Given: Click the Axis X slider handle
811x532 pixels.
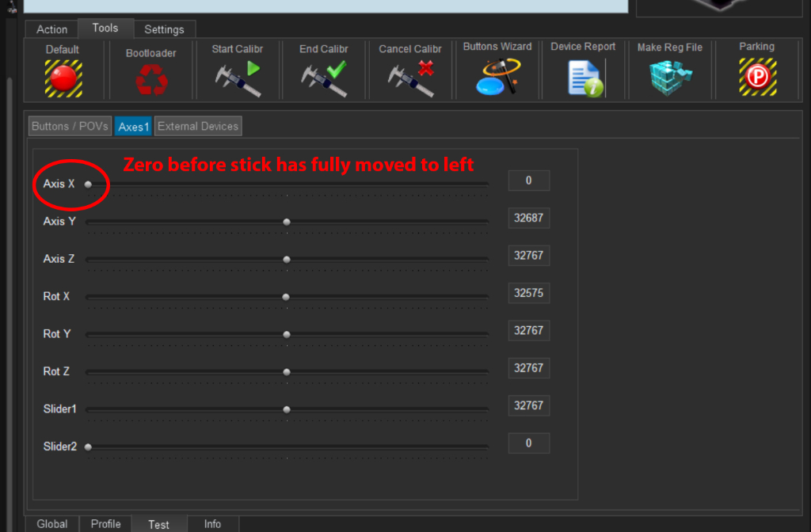Looking at the screenshot, I should coord(88,184).
